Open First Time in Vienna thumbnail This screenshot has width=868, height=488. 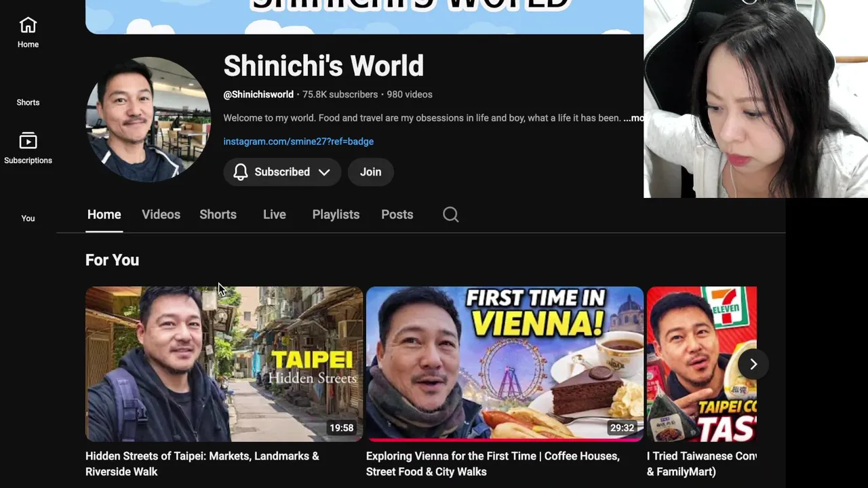505,364
